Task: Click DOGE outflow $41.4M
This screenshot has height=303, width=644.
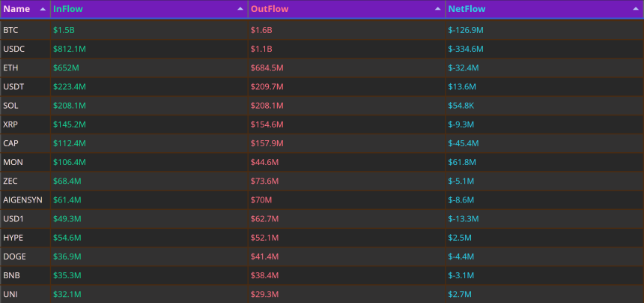Action: (265, 257)
